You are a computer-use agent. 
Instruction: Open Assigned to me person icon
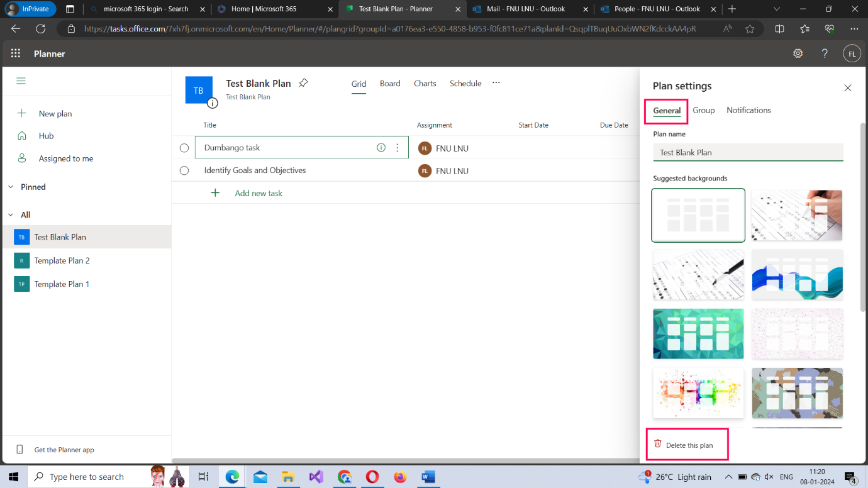[x=22, y=158]
